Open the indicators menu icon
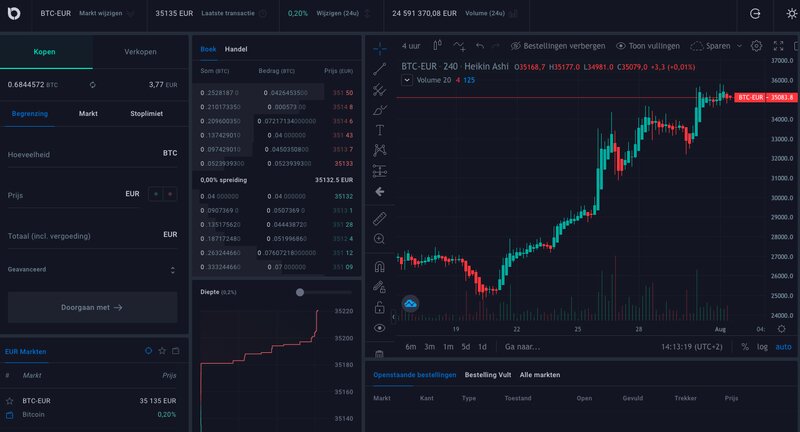Viewport: 800px width, 432px height. [x=459, y=46]
